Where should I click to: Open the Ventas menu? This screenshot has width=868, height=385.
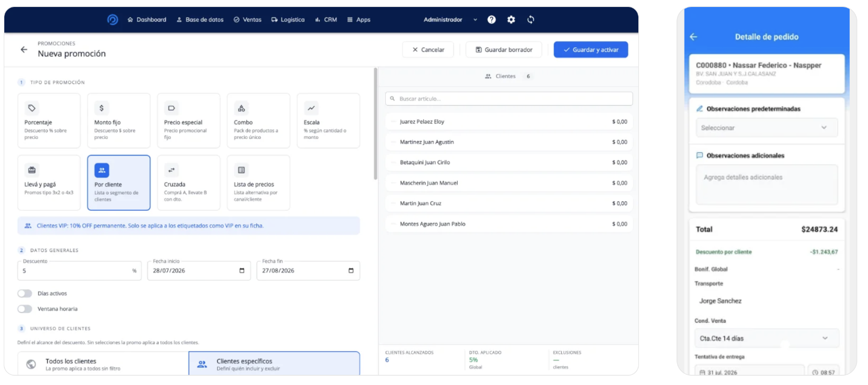point(247,20)
